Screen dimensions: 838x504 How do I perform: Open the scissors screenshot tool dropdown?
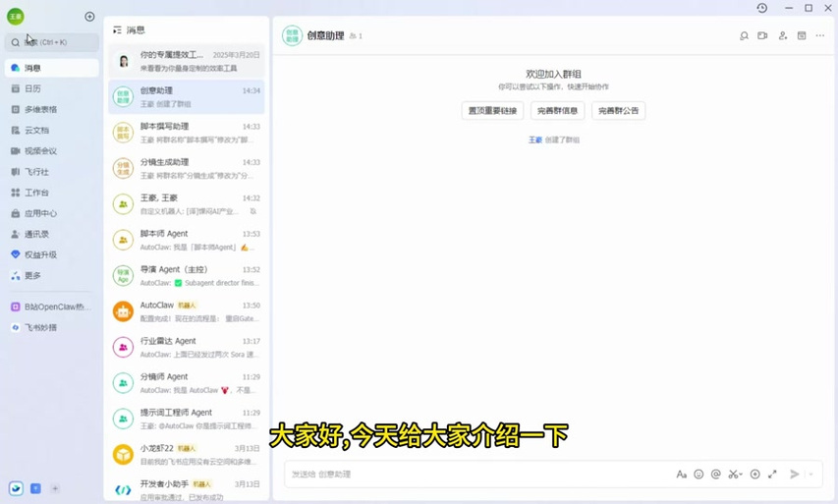point(736,475)
